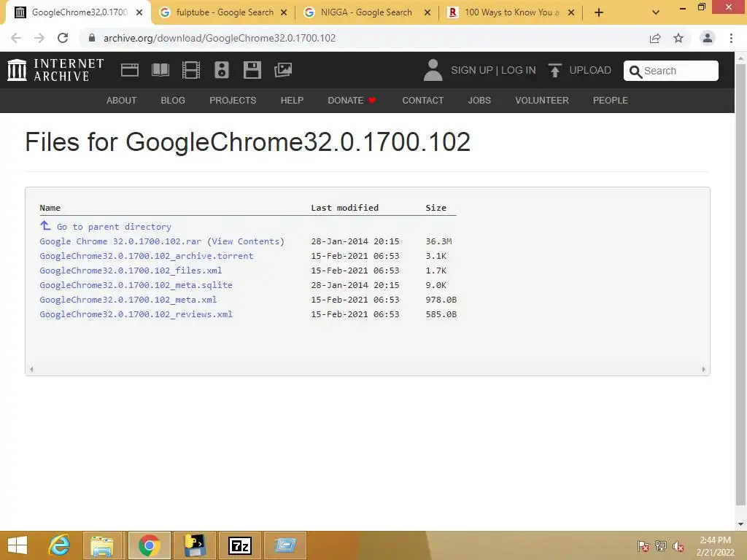
Task: Reload the current page
Action: coord(63,38)
